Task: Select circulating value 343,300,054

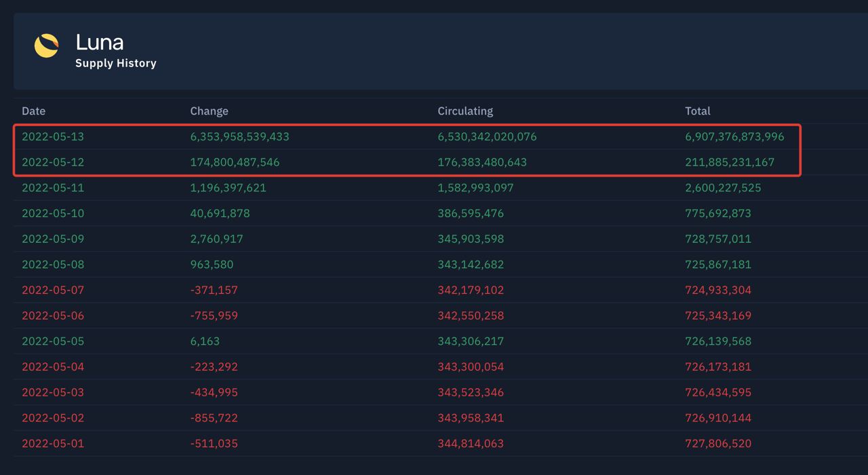Action: pyautogui.click(x=471, y=366)
